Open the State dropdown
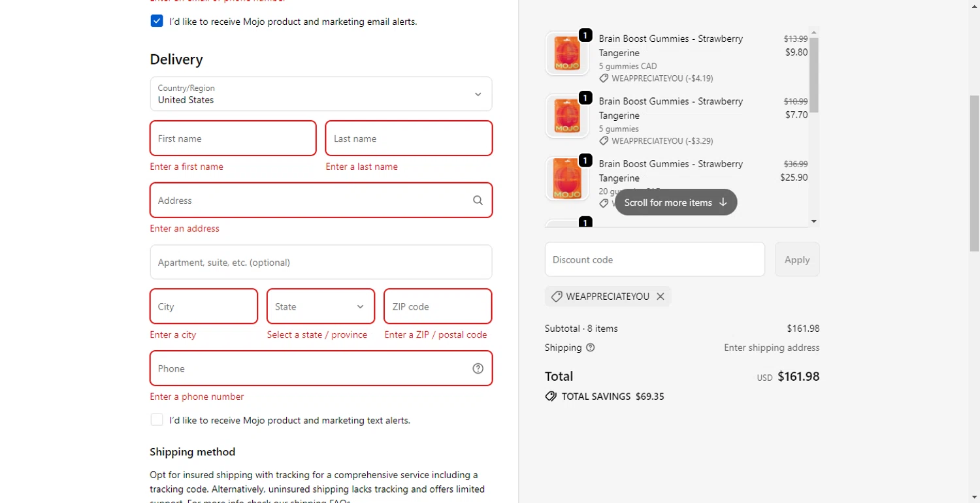This screenshot has width=980, height=503. (x=321, y=306)
